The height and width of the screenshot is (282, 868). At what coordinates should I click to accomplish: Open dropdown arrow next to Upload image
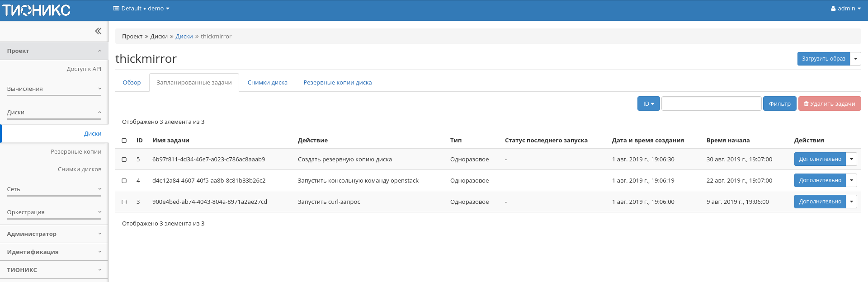coord(855,59)
